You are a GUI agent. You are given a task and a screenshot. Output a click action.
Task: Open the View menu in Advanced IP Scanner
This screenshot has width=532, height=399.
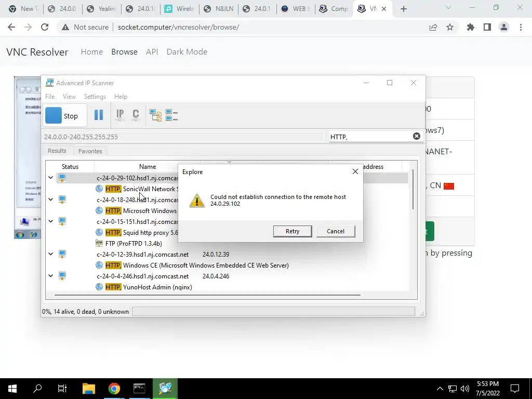coord(69,96)
